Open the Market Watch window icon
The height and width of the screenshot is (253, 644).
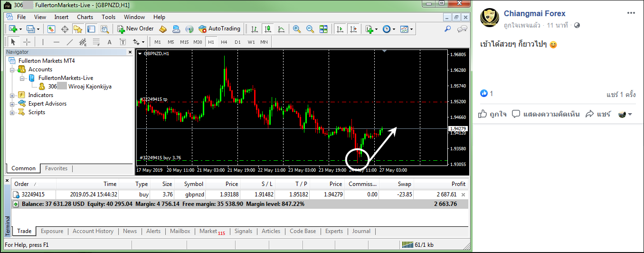pyautogui.click(x=51, y=29)
